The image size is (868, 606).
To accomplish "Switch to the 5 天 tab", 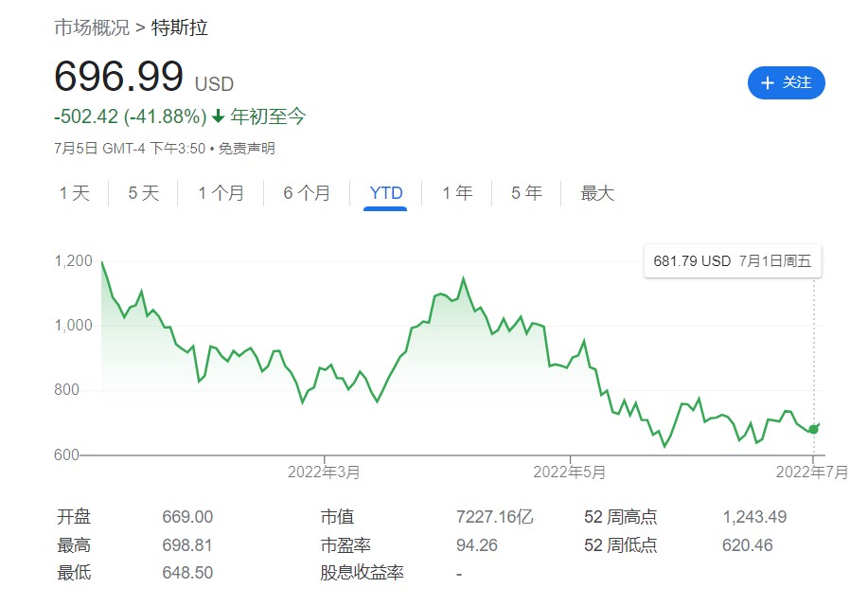I will pos(144,193).
